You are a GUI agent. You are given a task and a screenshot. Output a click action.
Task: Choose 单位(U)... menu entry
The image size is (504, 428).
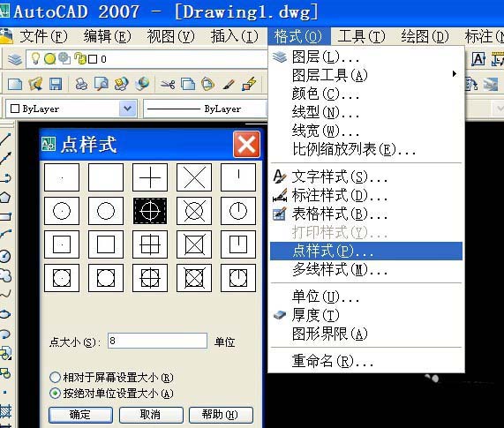(x=366, y=297)
